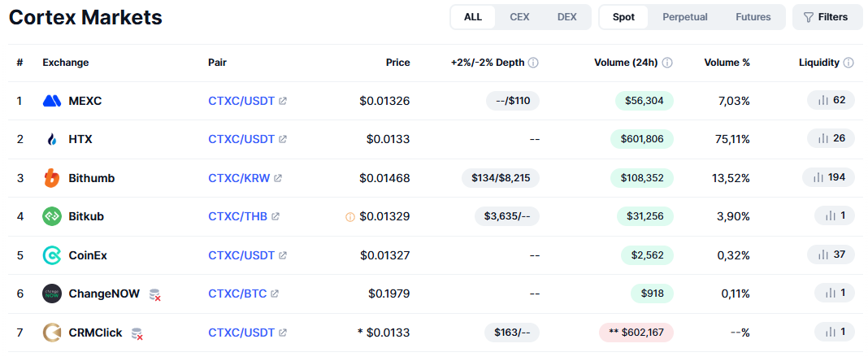Switch to the Perpetual tab
The width and height of the screenshot is (868, 361).
[685, 17]
